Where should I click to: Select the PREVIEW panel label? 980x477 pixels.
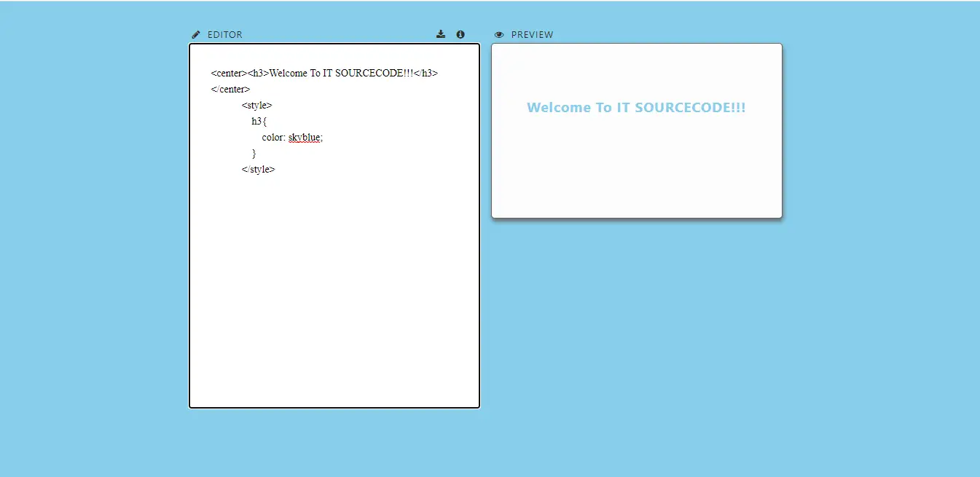[x=533, y=34]
